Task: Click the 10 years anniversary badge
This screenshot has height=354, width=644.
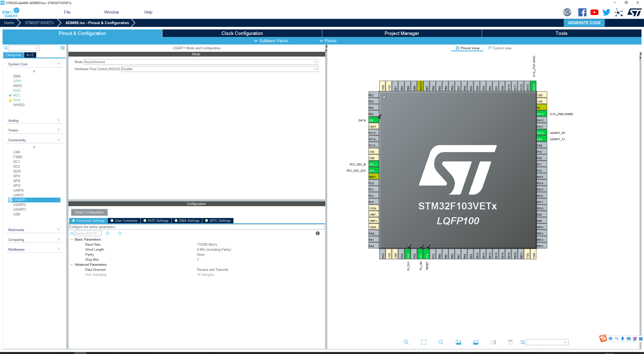Action: [x=567, y=12]
